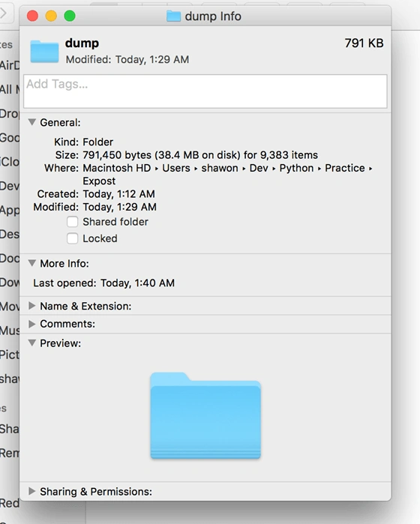The width and height of the screenshot is (420, 524).
Task: Click the 791 KB size label
Action: [x=364, y=43]
